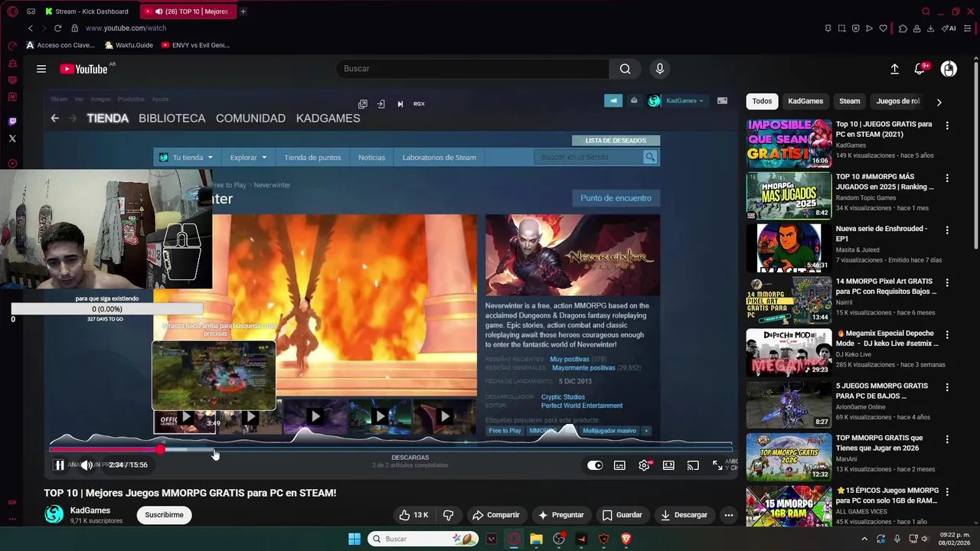Open options for MMORPG MÁS JUGADOS video
Image resolution: width=980 pixels, height=551 pixels.
pos(947,178)
